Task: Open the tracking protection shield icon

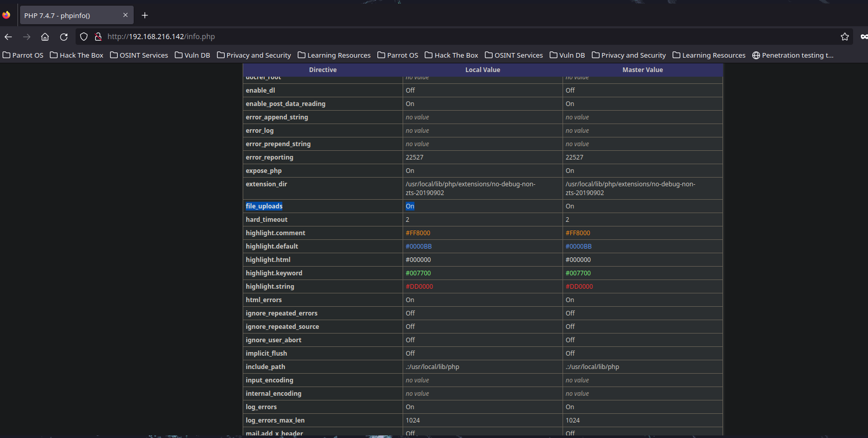Action: click(x=84, y=37)
